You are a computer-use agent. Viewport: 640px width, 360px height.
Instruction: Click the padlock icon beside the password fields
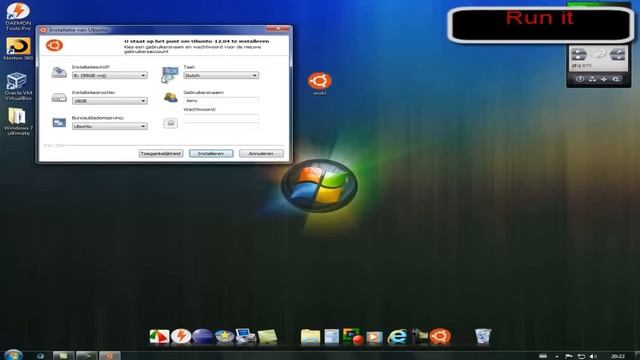tap(171, 123)
